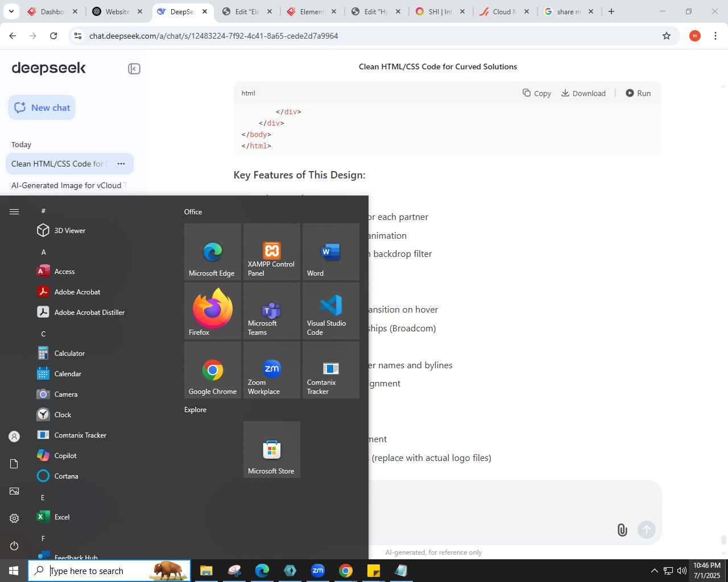The height and width of the screenshot is (582, 728).
Task: Open a new browser tab
Action: (x=611, y=11)
